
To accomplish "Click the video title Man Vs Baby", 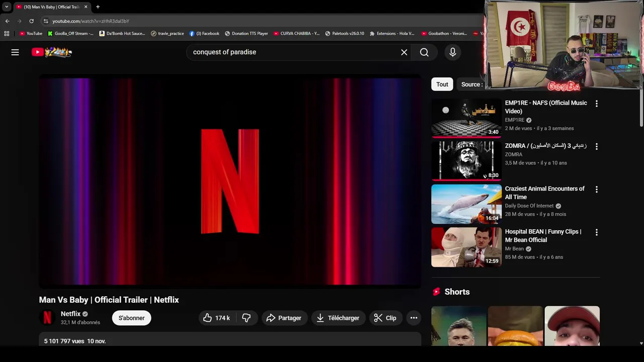I will point(109,300).
